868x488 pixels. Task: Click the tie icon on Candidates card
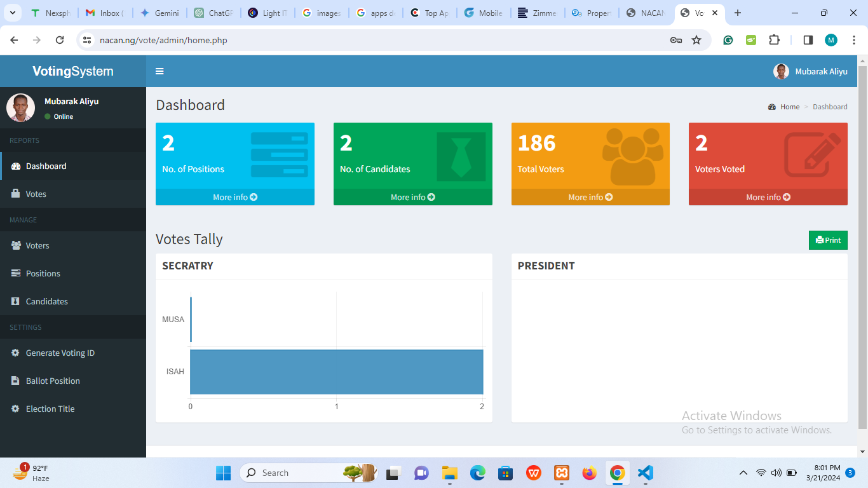coord(461,156)
